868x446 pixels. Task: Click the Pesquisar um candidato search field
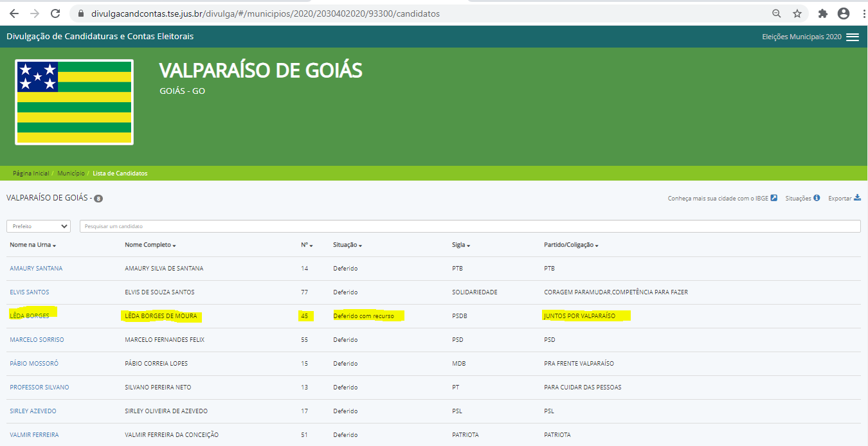coord(469,226)
